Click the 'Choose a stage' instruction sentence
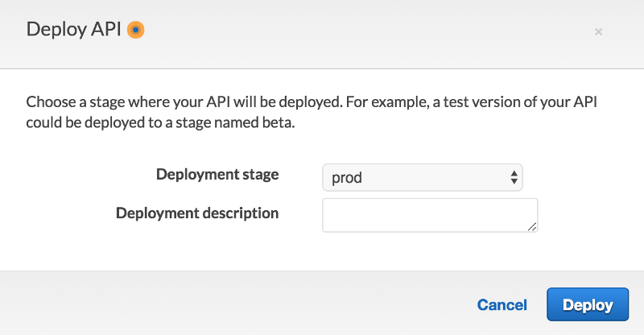The width and height of the screenshot is (644, 335). click(184, 102)
